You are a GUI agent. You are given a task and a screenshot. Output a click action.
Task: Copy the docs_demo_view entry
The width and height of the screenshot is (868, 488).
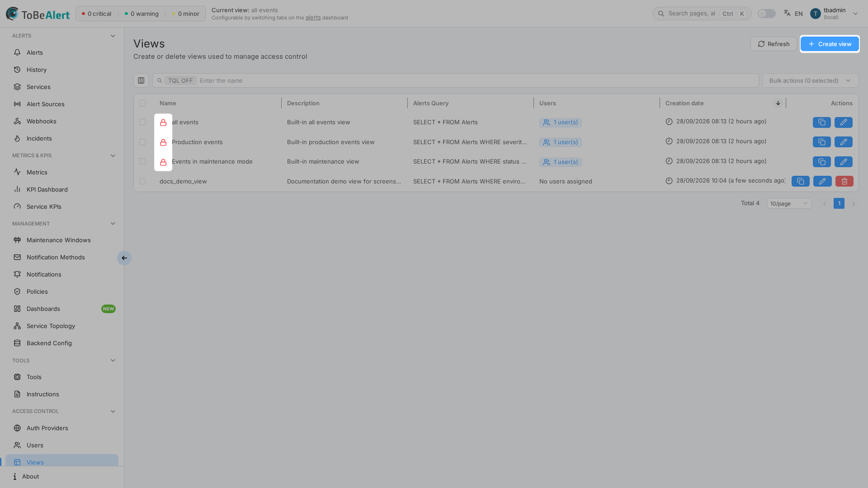click(800, 181)
